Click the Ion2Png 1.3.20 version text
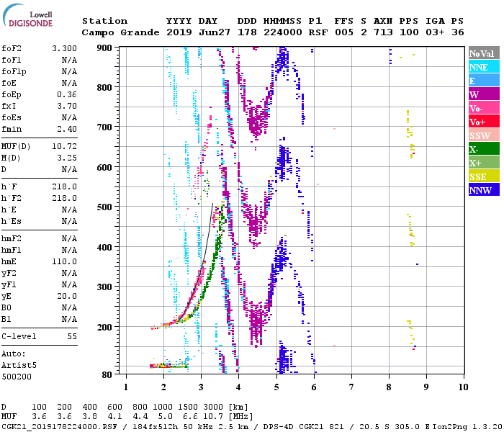The height and width of the screenshot is (432, 504). click(x=468, y=427)
